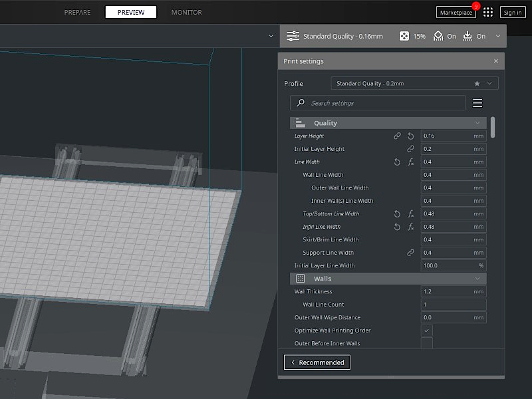Image resolution: width=532 pixels, height=399 pixels.
Task: Click the Support Line Width link icon
Action: tap(410, 253)
